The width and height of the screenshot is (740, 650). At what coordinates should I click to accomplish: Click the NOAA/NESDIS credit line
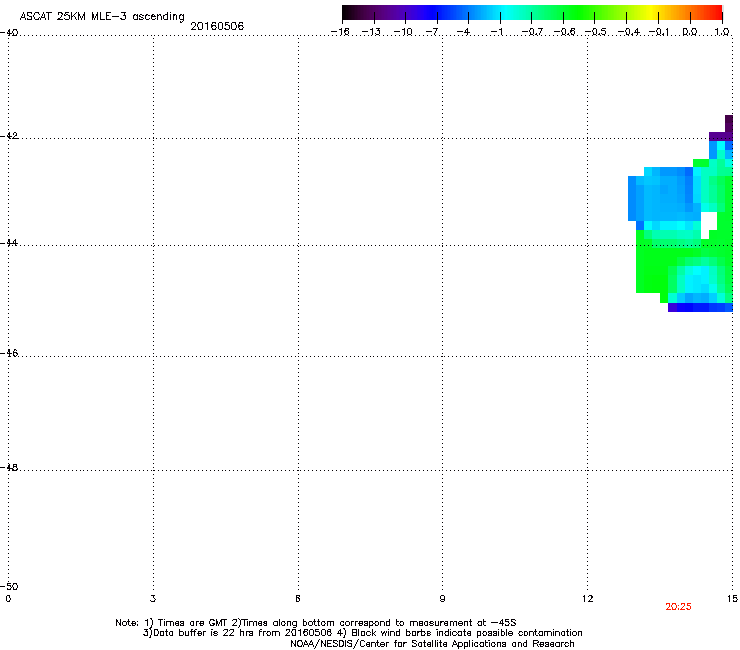432,644
